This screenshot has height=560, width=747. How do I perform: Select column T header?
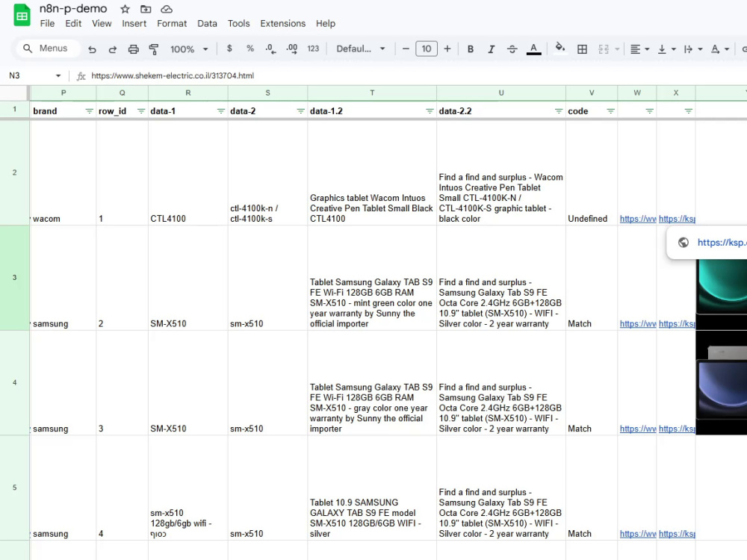point(372,93)
